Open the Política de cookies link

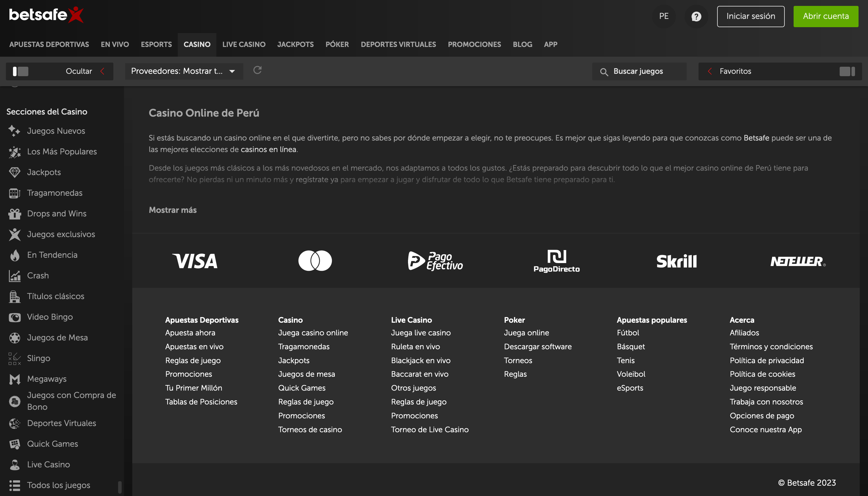762,374
